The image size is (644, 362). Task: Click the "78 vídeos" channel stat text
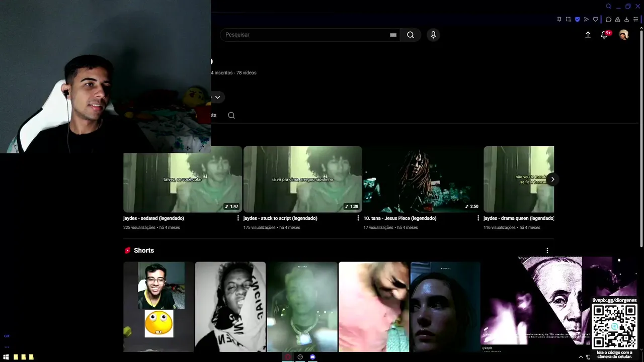point(247,73)
